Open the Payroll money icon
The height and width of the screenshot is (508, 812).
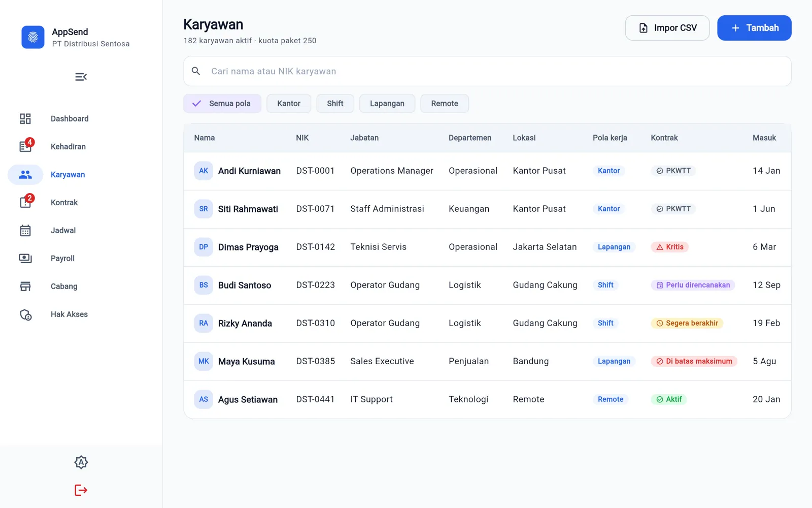pos(25,258)
